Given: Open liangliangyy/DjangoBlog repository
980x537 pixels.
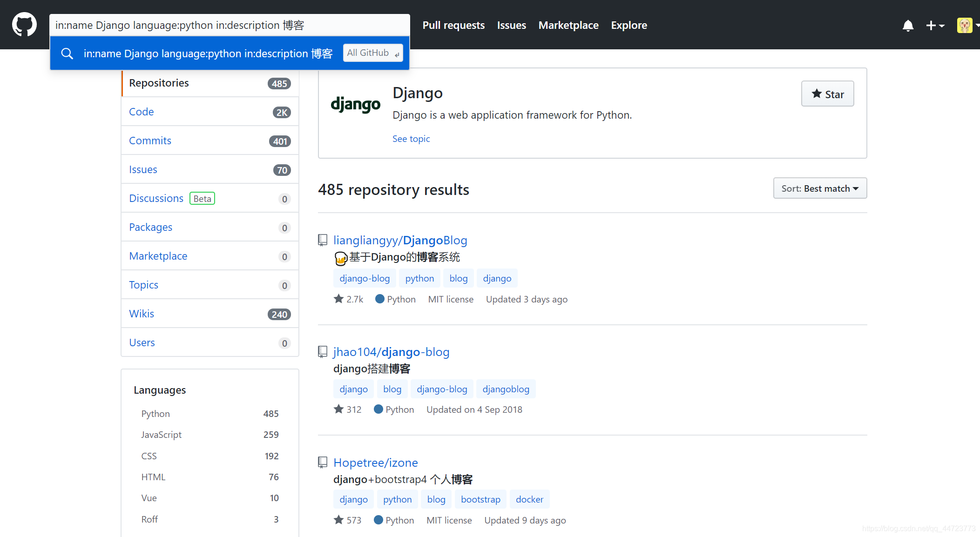Looking at the screenshot, I should pyautogui.click(x=400, y=240).
